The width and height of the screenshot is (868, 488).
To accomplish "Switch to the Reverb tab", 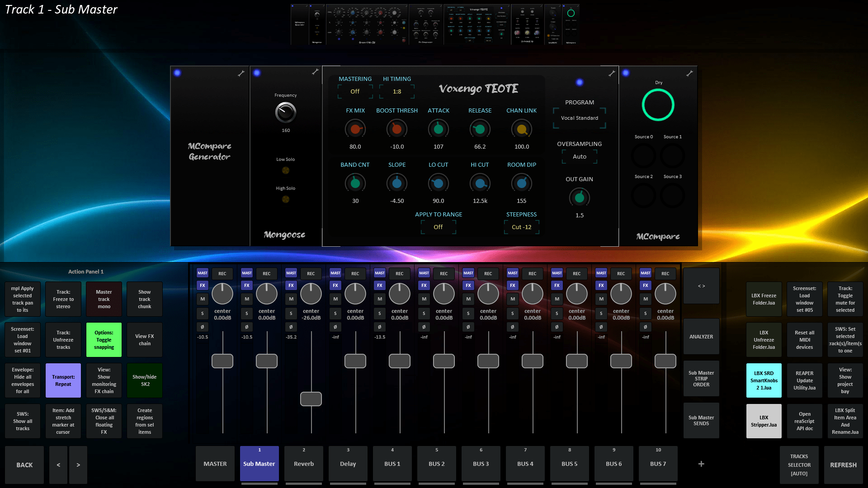I will coord(304,464).
